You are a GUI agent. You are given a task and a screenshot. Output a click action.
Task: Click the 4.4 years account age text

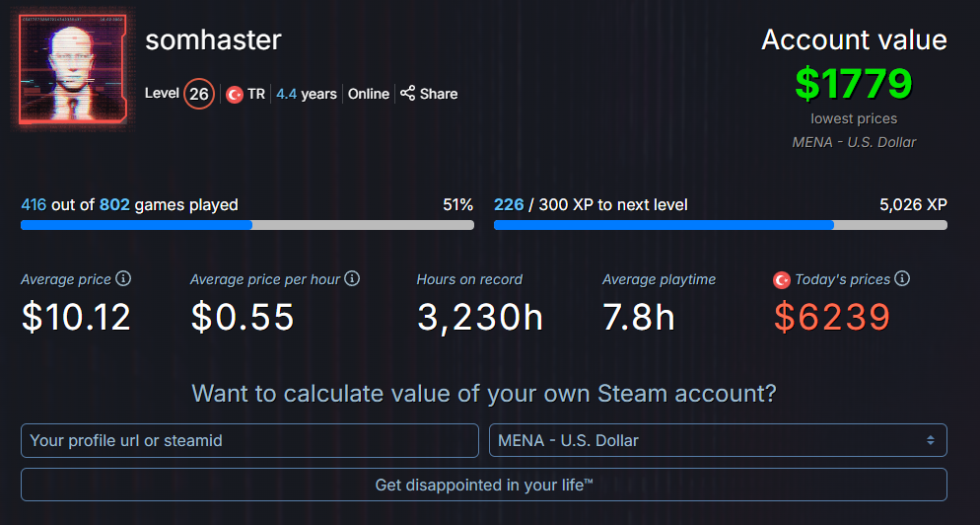pos(307,94)
